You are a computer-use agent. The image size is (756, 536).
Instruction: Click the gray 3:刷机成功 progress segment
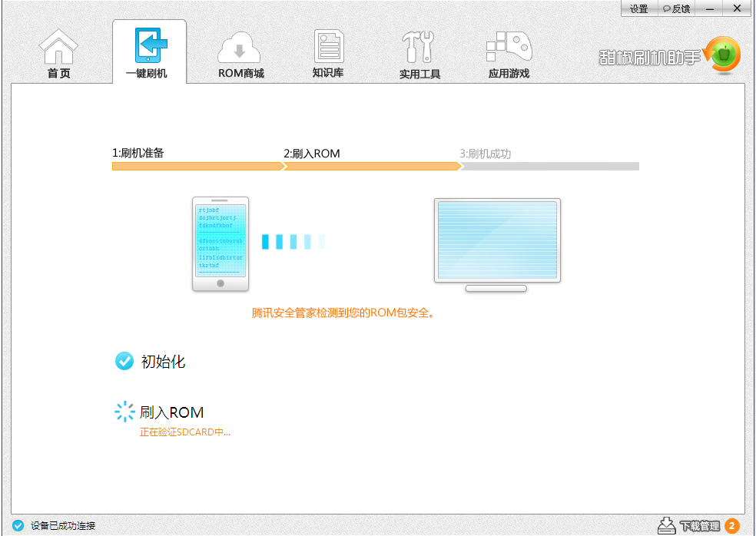549,167
